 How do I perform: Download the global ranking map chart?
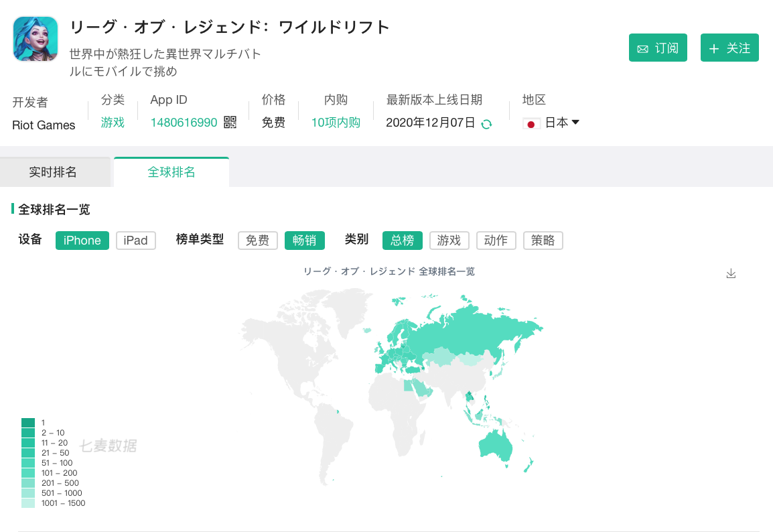pyautogui.click(x=731, y=274)
